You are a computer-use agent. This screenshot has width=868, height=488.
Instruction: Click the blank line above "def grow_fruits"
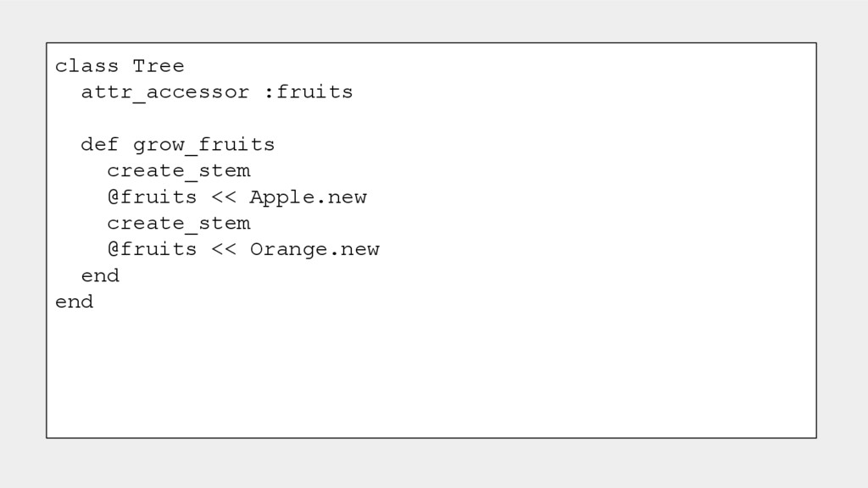pos(254,119)
